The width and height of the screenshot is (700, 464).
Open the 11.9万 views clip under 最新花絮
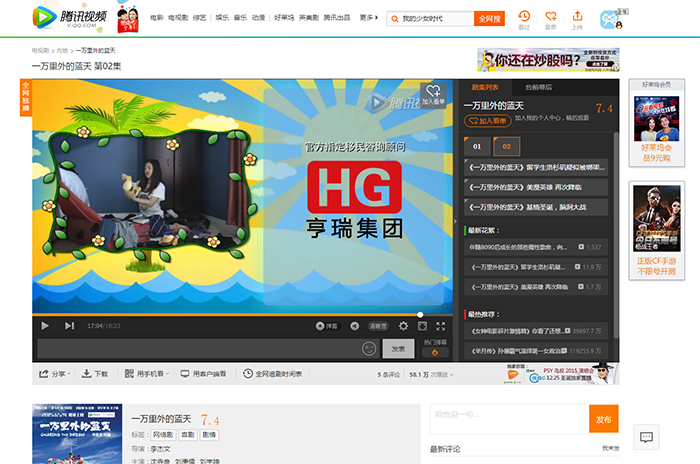pos(536,267)
